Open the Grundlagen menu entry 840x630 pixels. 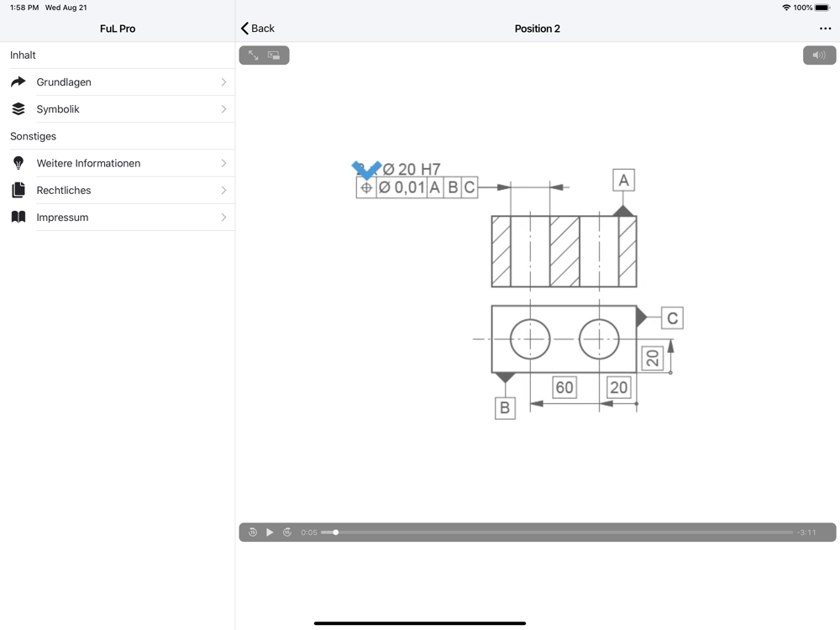click(x=118, y=82)
